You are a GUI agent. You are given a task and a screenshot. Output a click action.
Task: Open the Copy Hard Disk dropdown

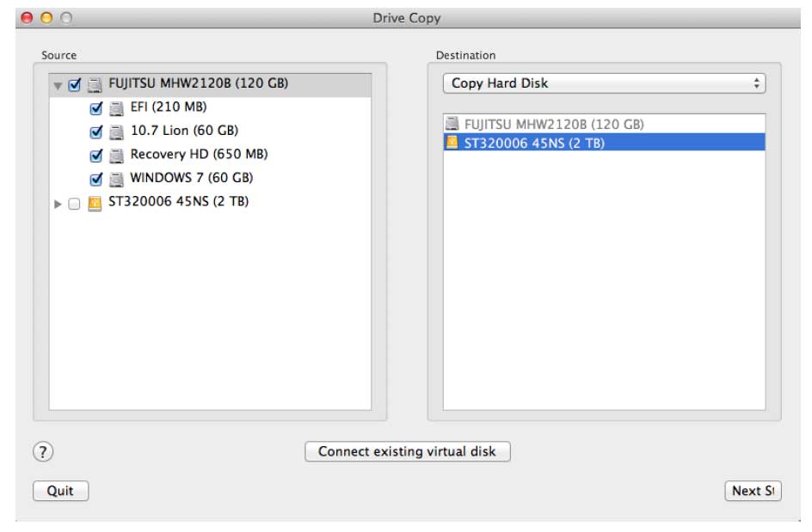(x=604, y=83)
